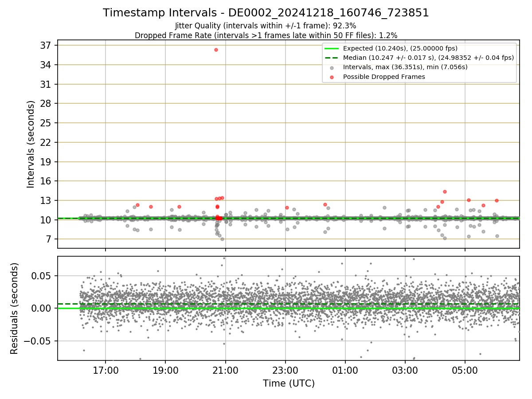
Task: Click the '23:00' x-axis tick label
Action: (285, 370)
